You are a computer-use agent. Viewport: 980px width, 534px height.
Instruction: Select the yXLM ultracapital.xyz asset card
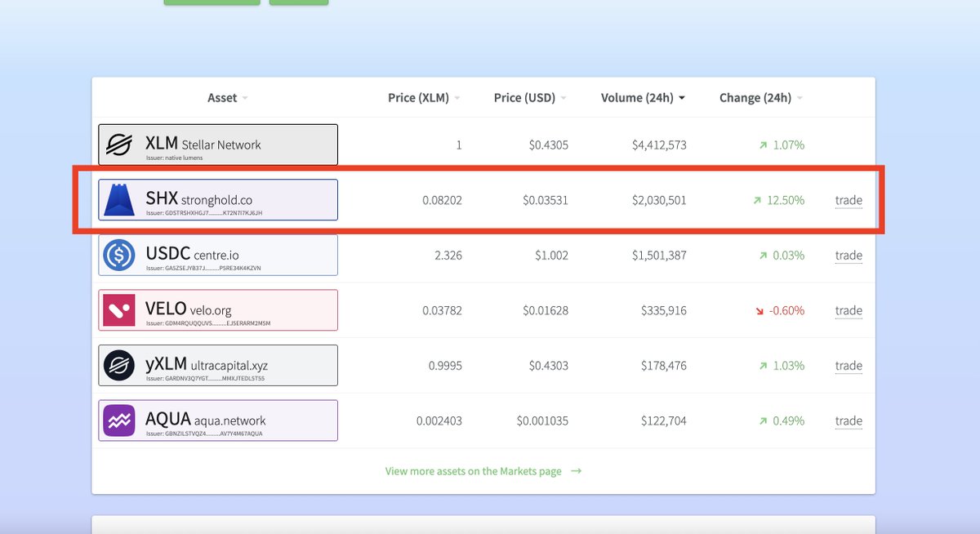coord(218,366)
